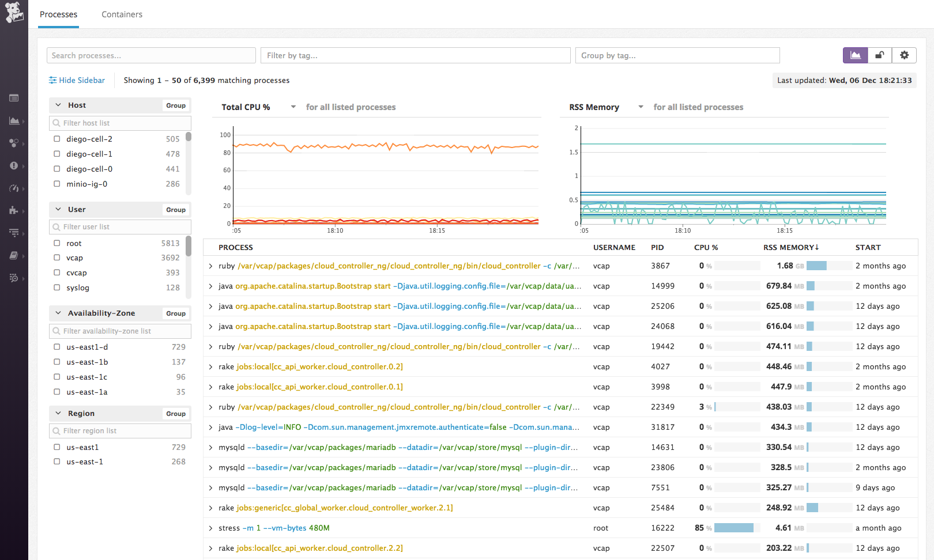Expand the ruby cloud_controller process row
934x560 pixels.
point(210,266)
